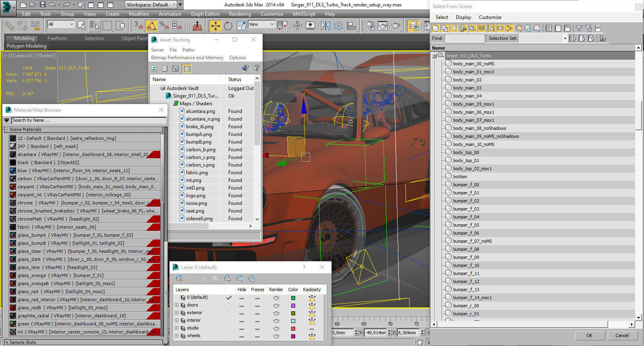Screen dimensions: 644x346
Task: Collapse Singer_911_DLS_Turbo node in scene list
Action: (435, 56)
